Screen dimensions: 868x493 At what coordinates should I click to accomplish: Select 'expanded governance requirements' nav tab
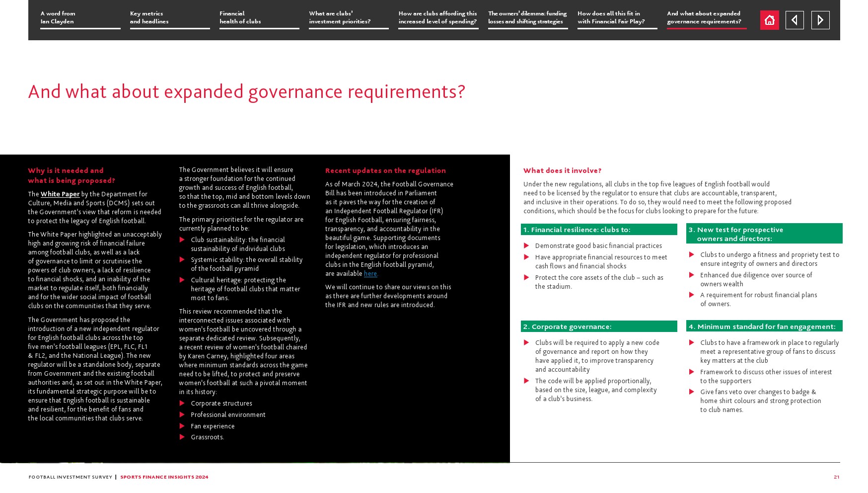706,18
